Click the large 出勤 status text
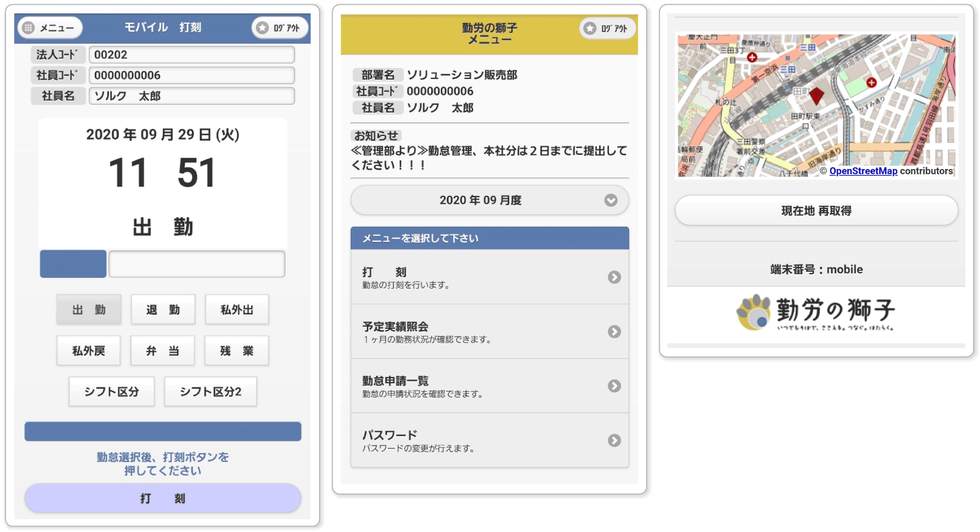Image resolution: width=980 pixels, height=532 pixels. [163, 227]
